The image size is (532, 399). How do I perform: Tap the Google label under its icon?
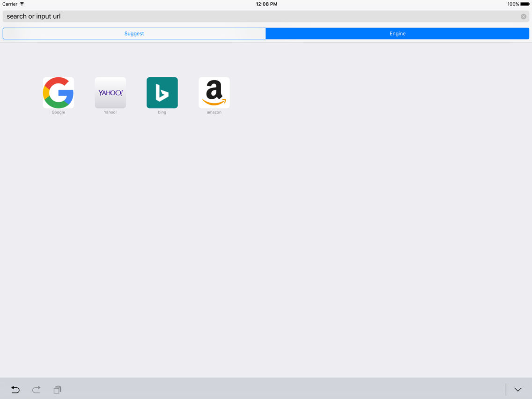click(59, 112)
